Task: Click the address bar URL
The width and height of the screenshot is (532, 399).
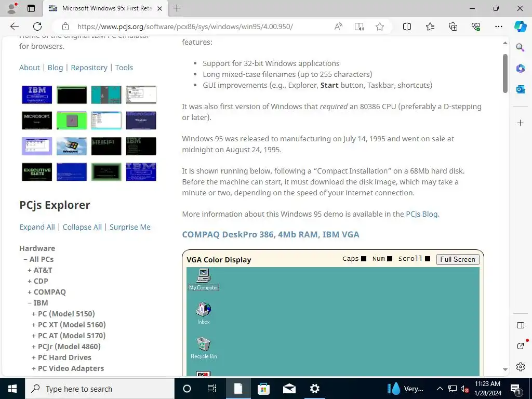Action: click(x=185, y=26)
